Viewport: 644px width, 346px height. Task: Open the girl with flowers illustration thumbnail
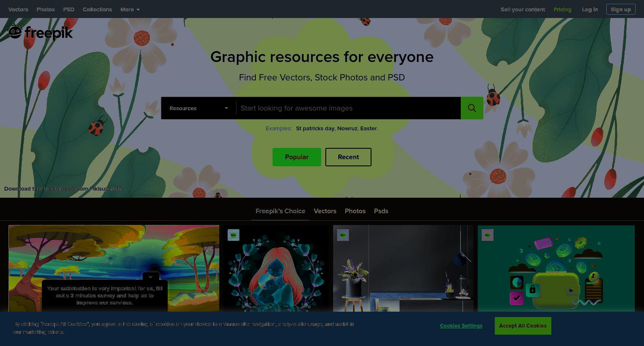pos(276,269)
